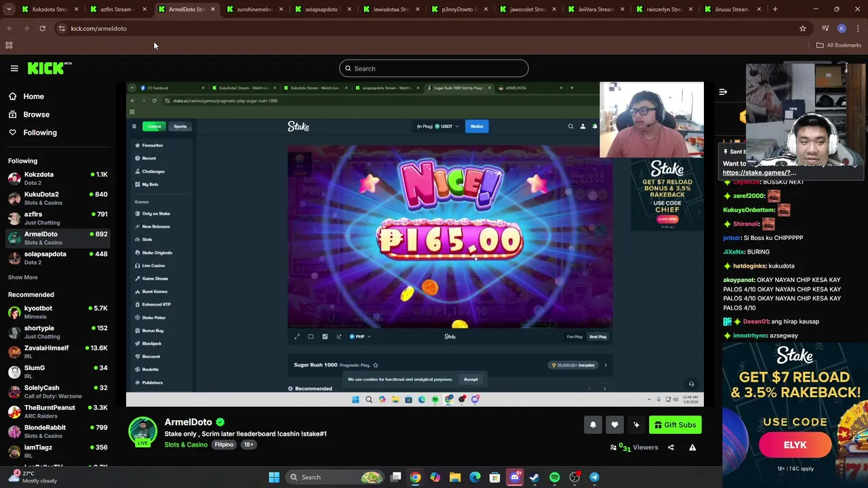Open the PHP currency dropdown below game

[x=360, y=337]
